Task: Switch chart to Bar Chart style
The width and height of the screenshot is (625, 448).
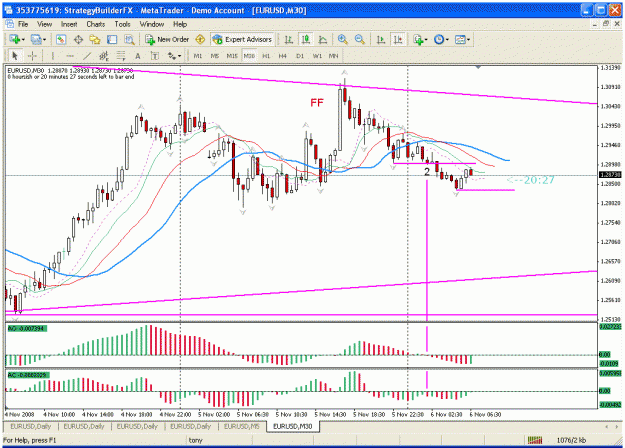Action: (289, 39)
